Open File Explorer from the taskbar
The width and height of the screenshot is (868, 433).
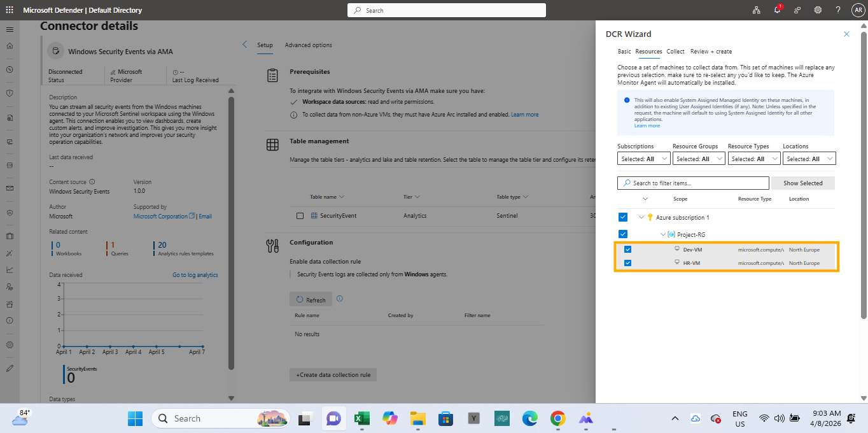point(417,418)
